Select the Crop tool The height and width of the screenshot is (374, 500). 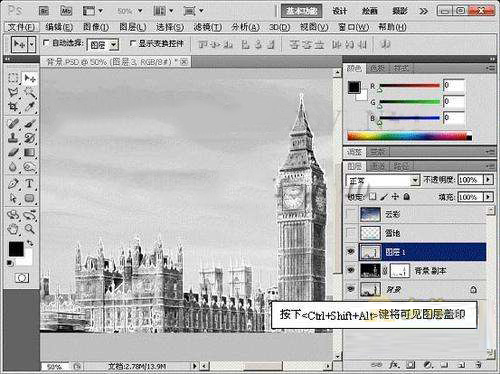click(13, 107)
